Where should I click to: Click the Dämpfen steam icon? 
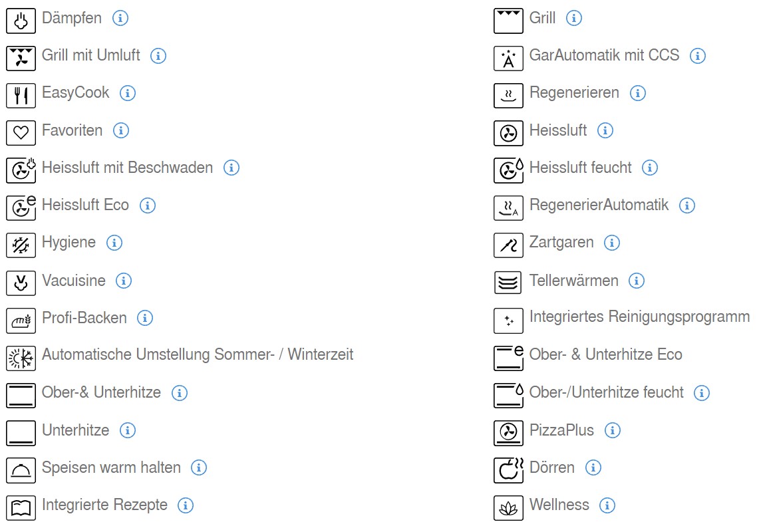pyautogui.click(x=21, y=21)
